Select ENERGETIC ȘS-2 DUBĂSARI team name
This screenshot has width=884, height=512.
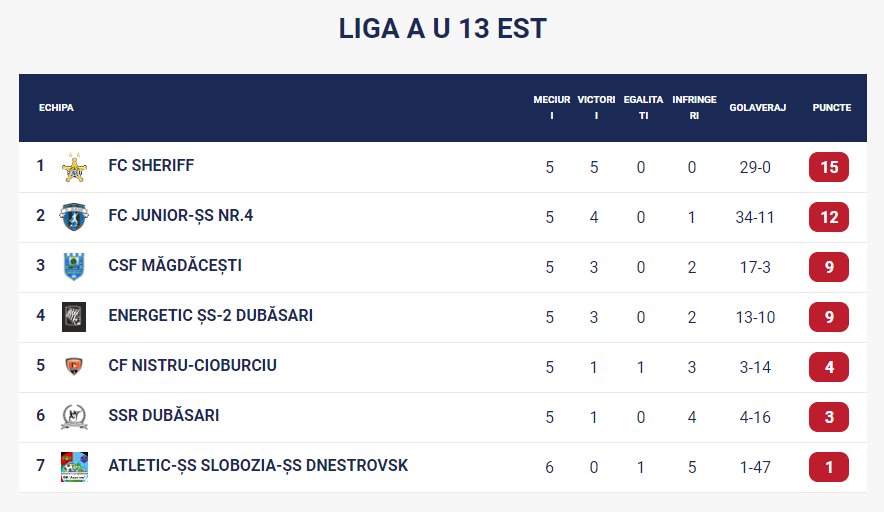(x=210, y=316)
